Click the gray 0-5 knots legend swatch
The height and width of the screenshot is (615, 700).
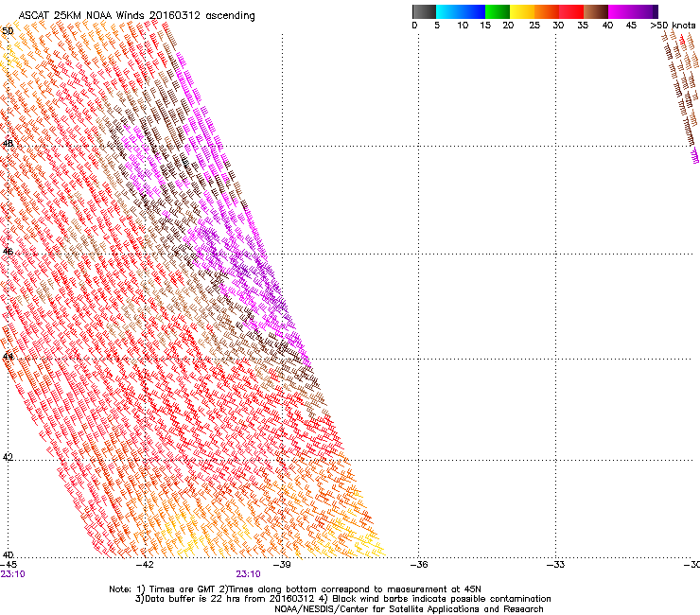tap(424, 11)
